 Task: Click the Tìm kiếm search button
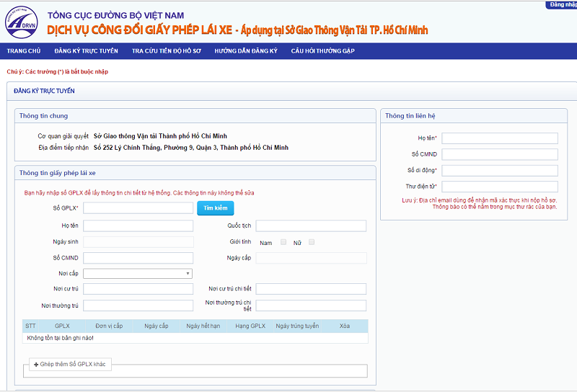(216, 208)
